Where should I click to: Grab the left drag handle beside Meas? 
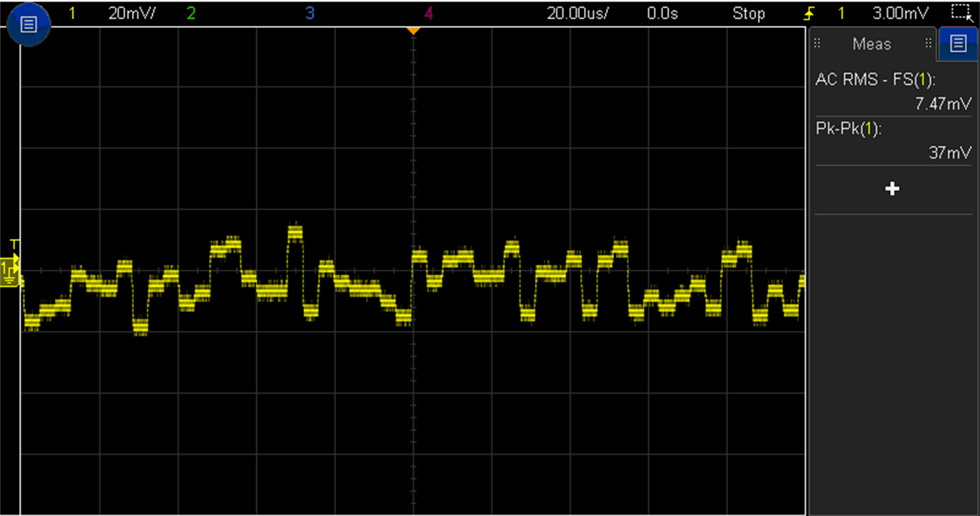coord(817,44)
